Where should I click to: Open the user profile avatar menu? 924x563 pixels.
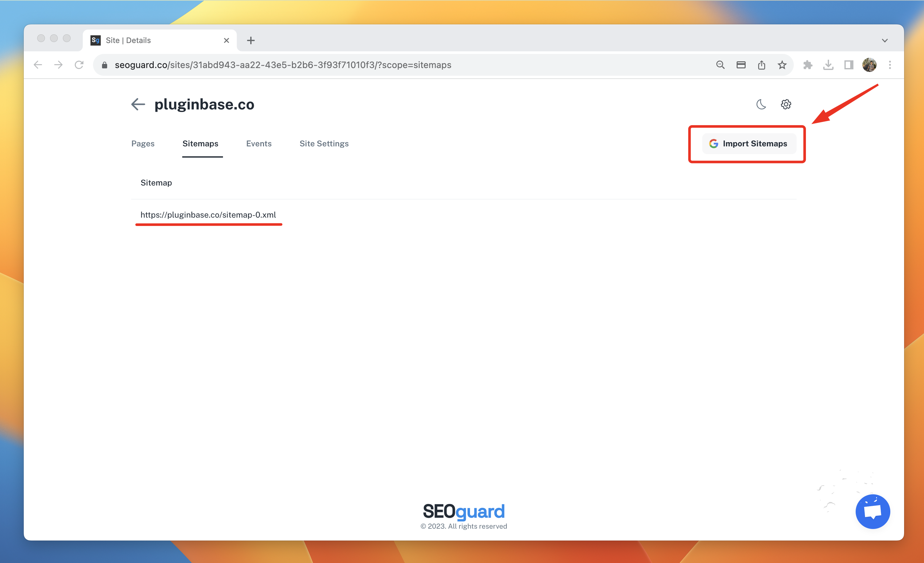[869, 65]
